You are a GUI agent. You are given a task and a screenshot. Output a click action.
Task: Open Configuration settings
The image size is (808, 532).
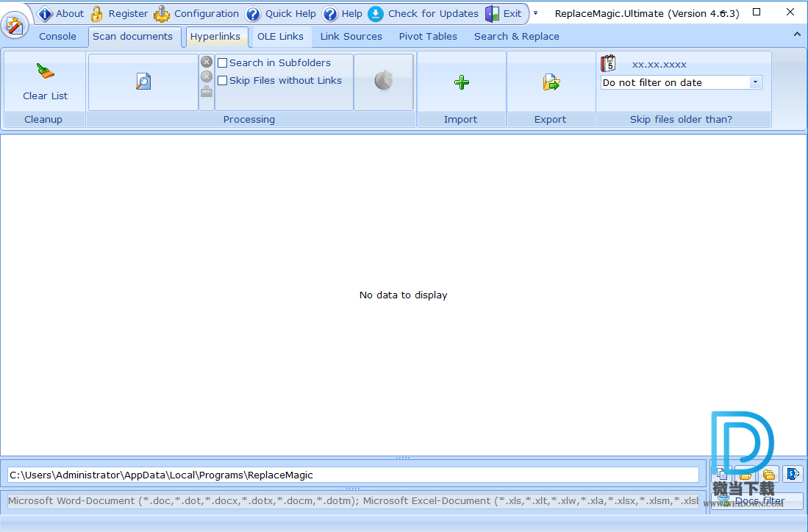196,14
